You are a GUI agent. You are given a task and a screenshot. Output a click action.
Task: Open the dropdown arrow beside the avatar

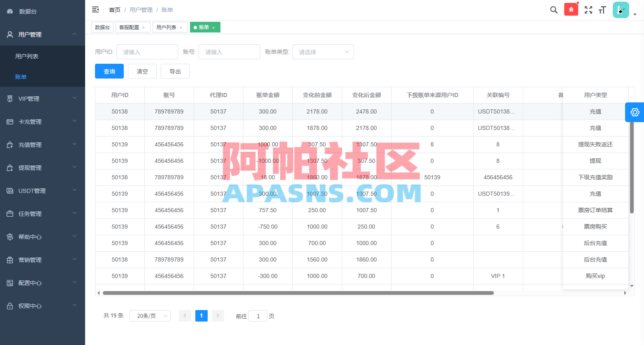635,14
